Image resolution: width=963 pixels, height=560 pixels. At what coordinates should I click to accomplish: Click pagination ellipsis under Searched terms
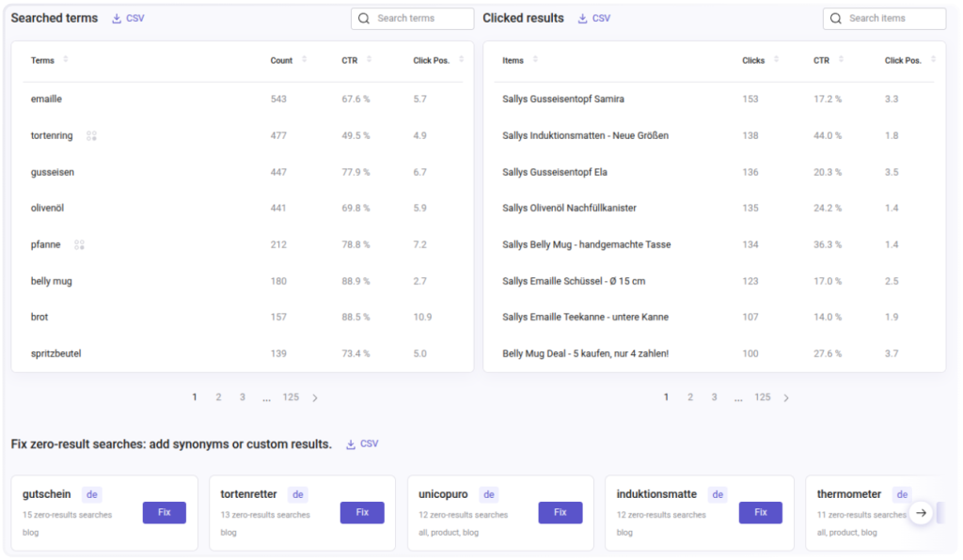266,398
